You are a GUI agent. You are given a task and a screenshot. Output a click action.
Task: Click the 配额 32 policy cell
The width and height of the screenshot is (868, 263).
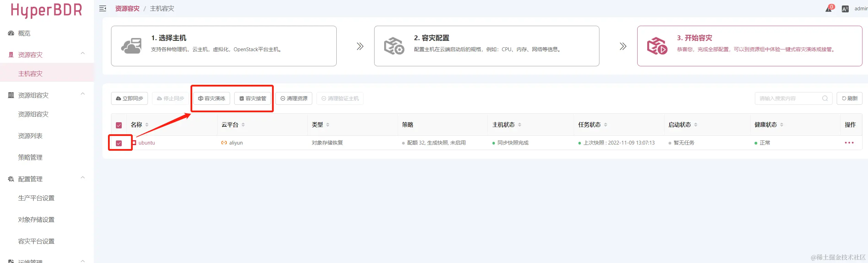[x=436, y=143]
